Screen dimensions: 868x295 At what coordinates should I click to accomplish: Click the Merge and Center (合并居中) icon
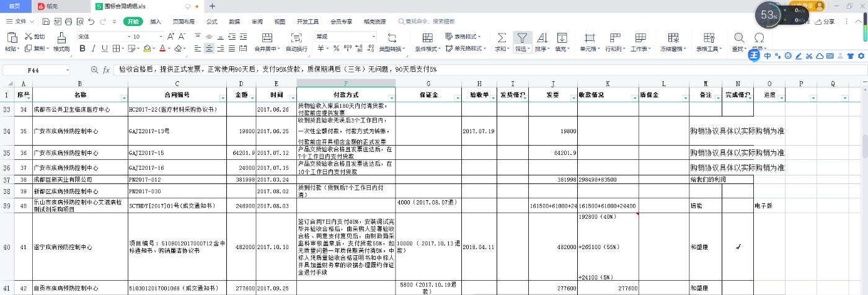point(267,38)
